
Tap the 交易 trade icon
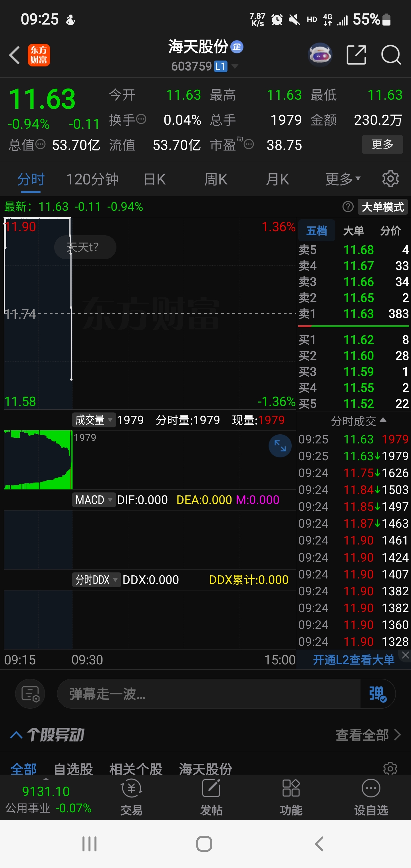click(131, 797)
